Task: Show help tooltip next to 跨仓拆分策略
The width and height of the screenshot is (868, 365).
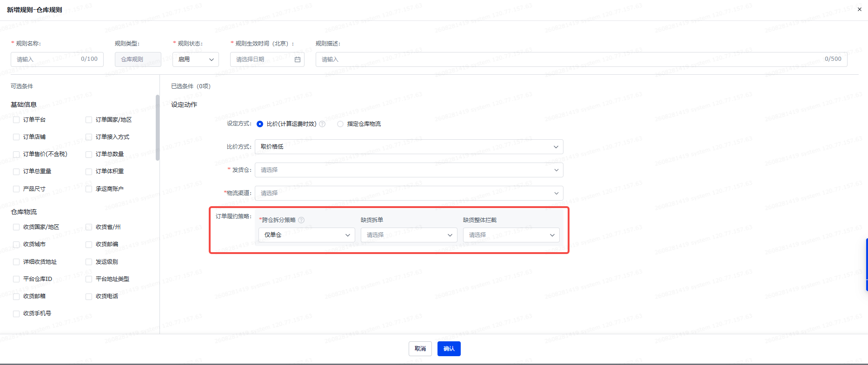Action: 301,220
